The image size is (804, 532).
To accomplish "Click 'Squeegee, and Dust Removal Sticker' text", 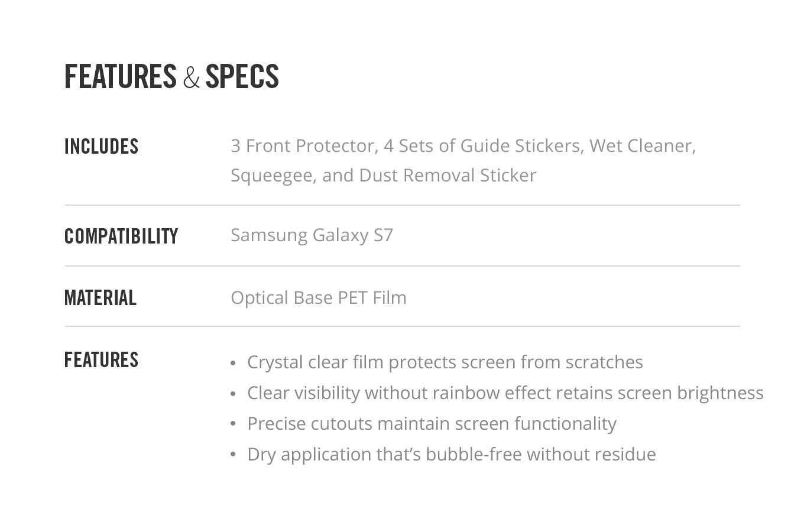I will click(384, 176).
